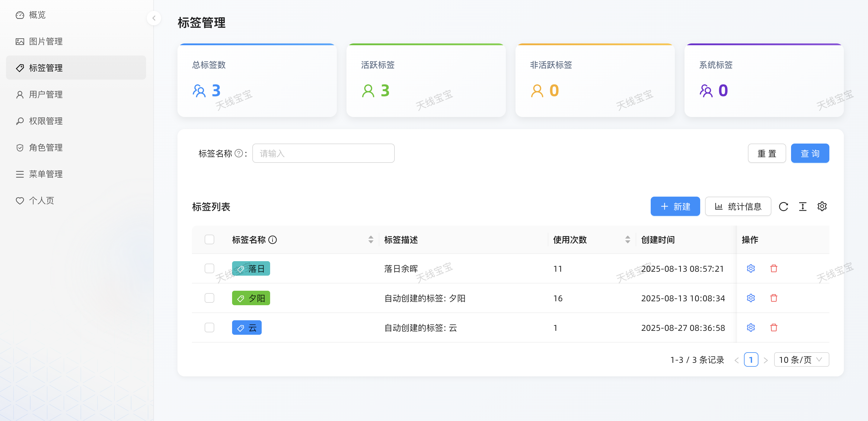Click the 新建 button
This screenshot has height=421, width=868.
coord(675,207)
